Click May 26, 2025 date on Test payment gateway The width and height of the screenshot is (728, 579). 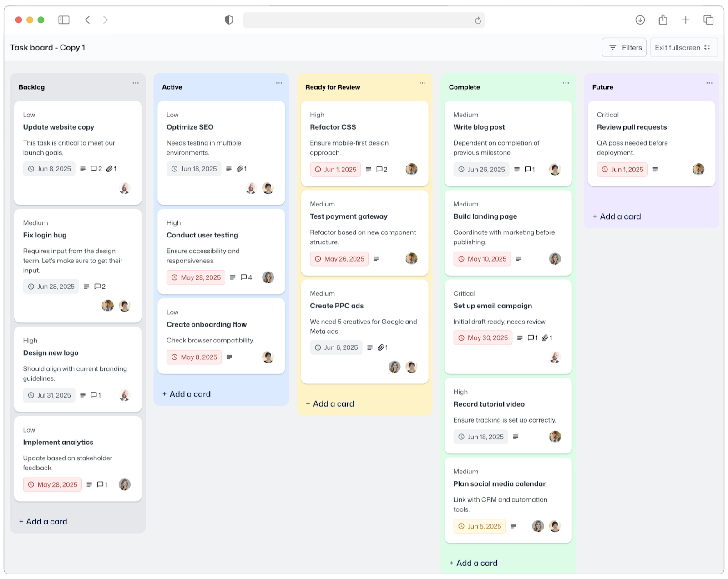coord(339,259)
